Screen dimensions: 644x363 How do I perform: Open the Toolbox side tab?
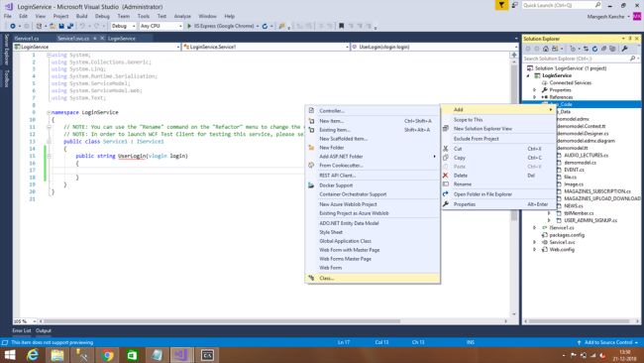(6, 78)
